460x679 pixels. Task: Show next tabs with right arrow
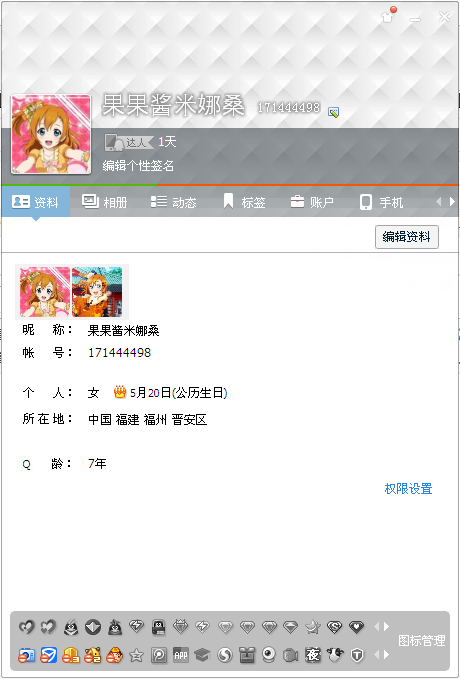coord(453,202)
